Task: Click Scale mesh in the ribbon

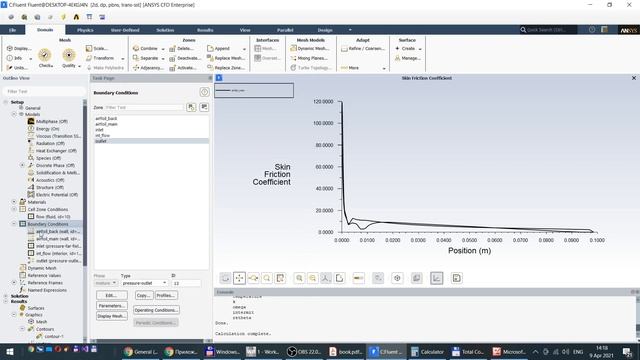Action: [97, 48]
